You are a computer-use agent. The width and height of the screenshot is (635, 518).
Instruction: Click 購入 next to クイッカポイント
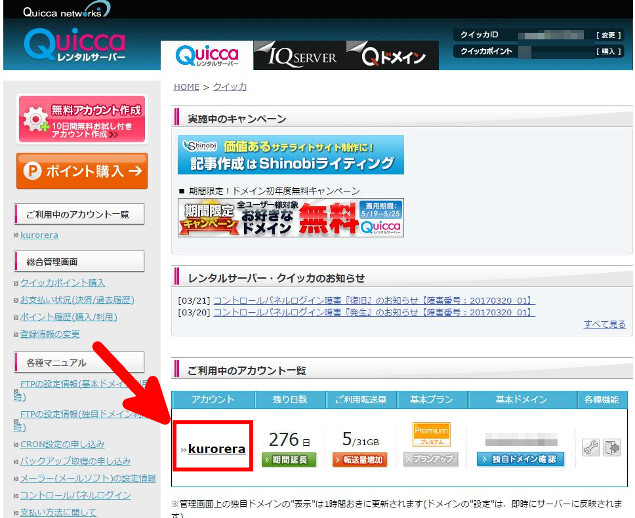click(608, 51)
